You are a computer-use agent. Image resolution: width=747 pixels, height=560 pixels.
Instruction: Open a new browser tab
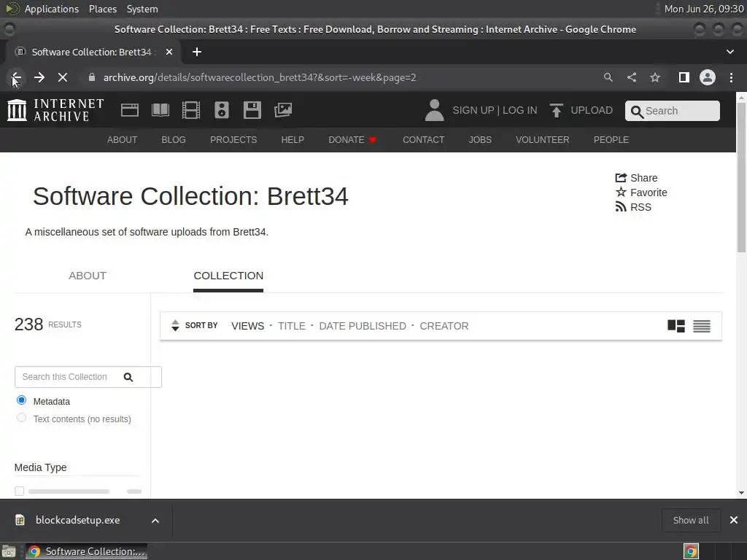[x=197, y=52]
